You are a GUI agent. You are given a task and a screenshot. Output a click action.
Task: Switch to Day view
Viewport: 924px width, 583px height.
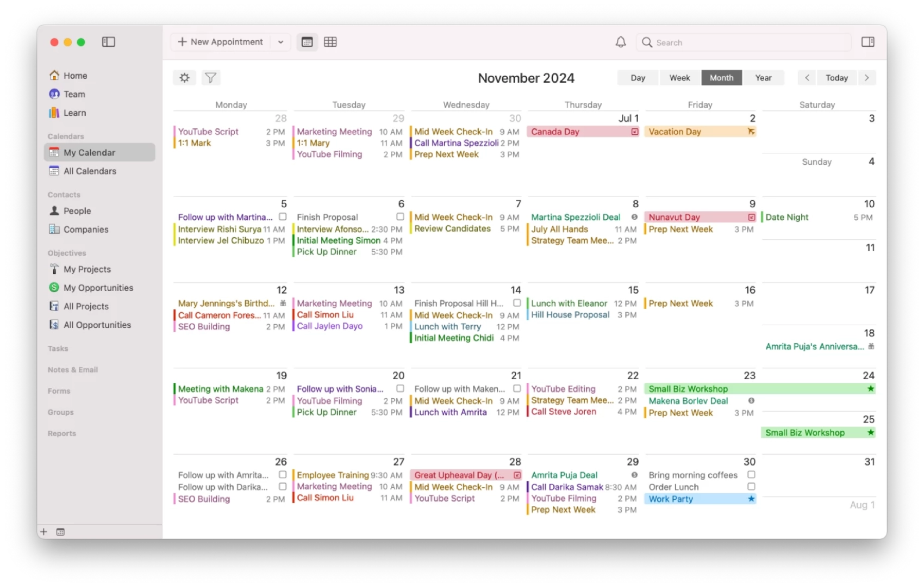click(x=638, y=78)
